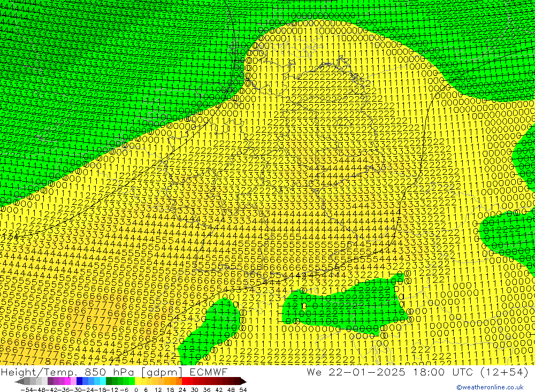Screen dimensions: 535x392
Task: Pick the first yellow segment after green in legend
Action: [138, 381]
